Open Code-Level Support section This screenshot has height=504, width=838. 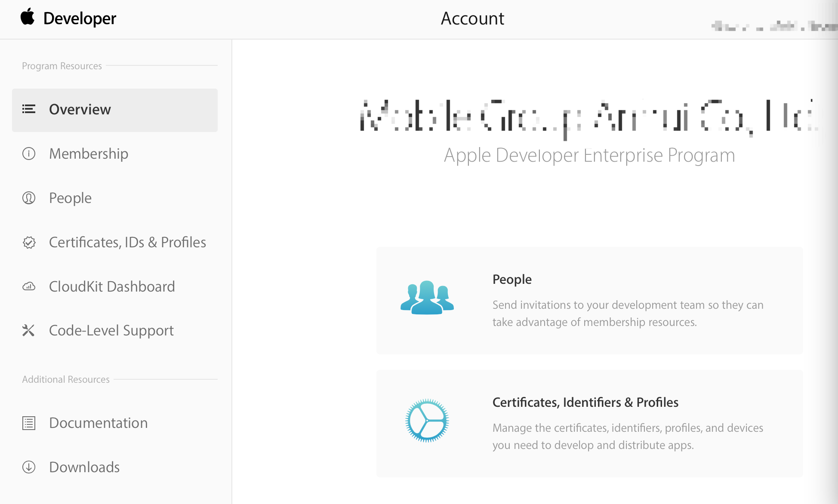tap(111, 331)
